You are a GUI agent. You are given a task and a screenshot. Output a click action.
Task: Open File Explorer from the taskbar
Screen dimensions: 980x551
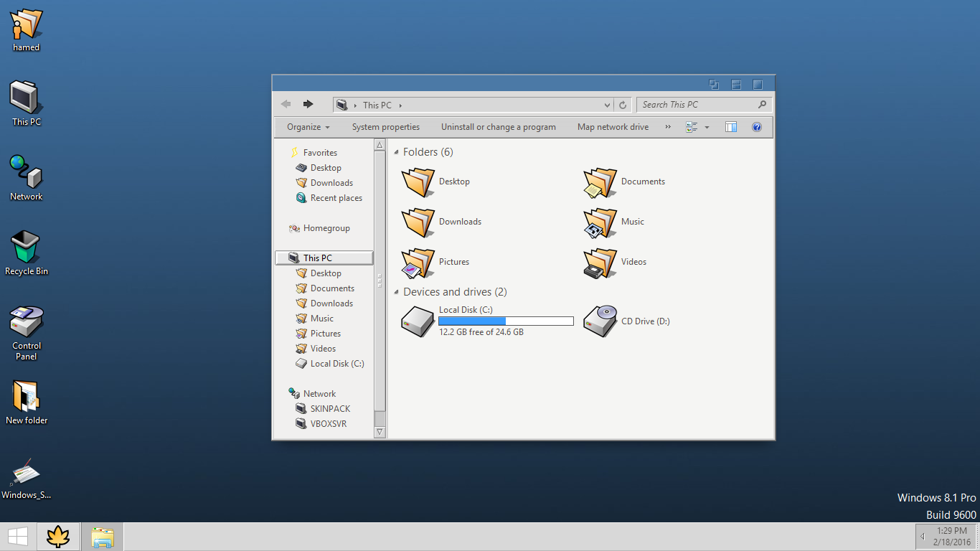coord(103,537)
